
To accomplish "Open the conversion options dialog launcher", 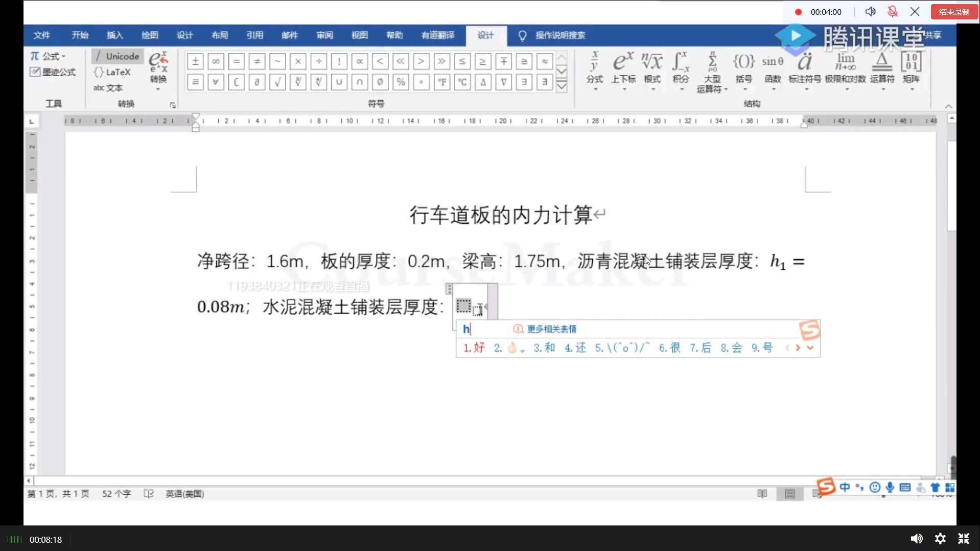I will (173, 105).
